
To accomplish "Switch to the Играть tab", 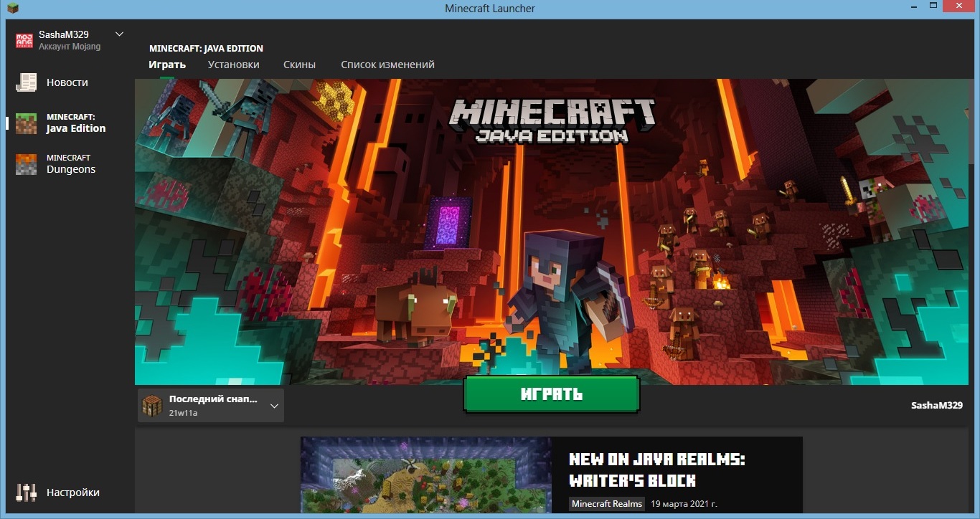I will pyautogui.click(x=167, y=65).
